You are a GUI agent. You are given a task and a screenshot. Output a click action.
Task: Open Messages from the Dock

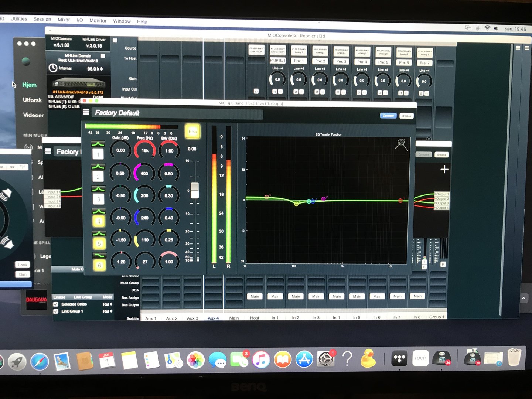(217, 360)
